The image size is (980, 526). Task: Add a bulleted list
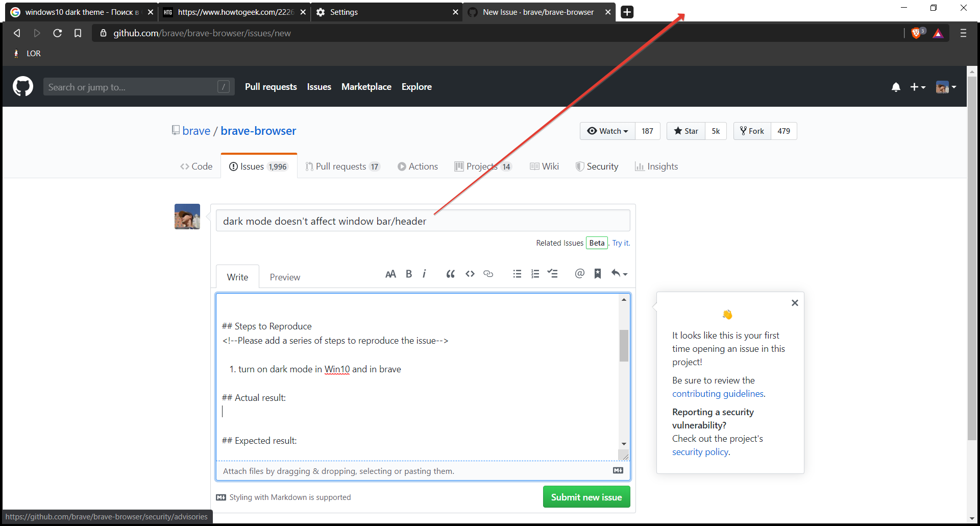coord(517,274)
